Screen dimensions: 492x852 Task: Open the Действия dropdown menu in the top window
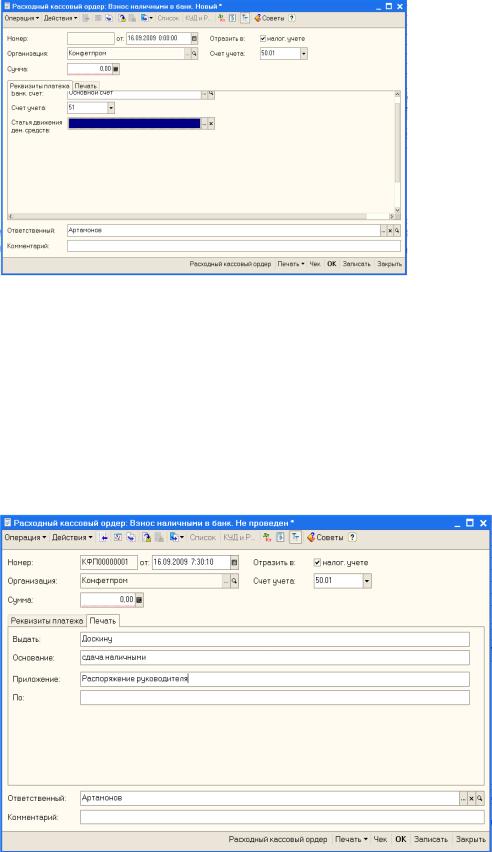(60, 18)
